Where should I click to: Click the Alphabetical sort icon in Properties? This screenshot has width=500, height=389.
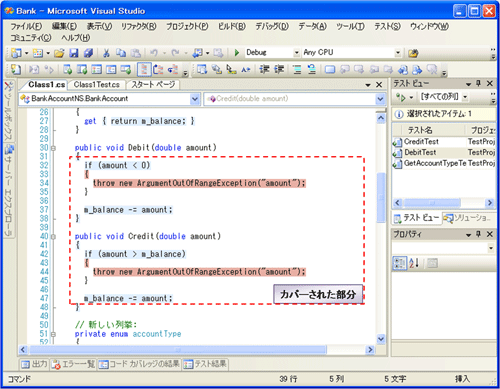[x=414, y=263]
